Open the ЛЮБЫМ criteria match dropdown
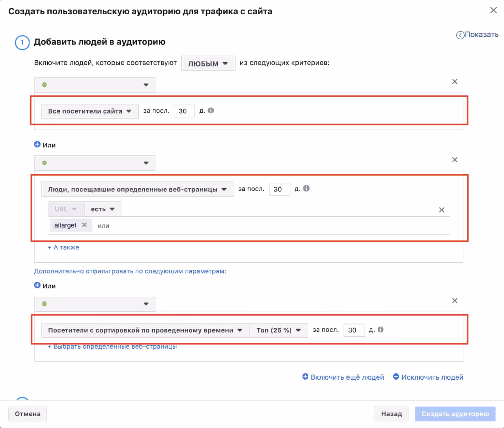Image resolution: width=504 pixels, height=428 pixels. pos(208,63)
